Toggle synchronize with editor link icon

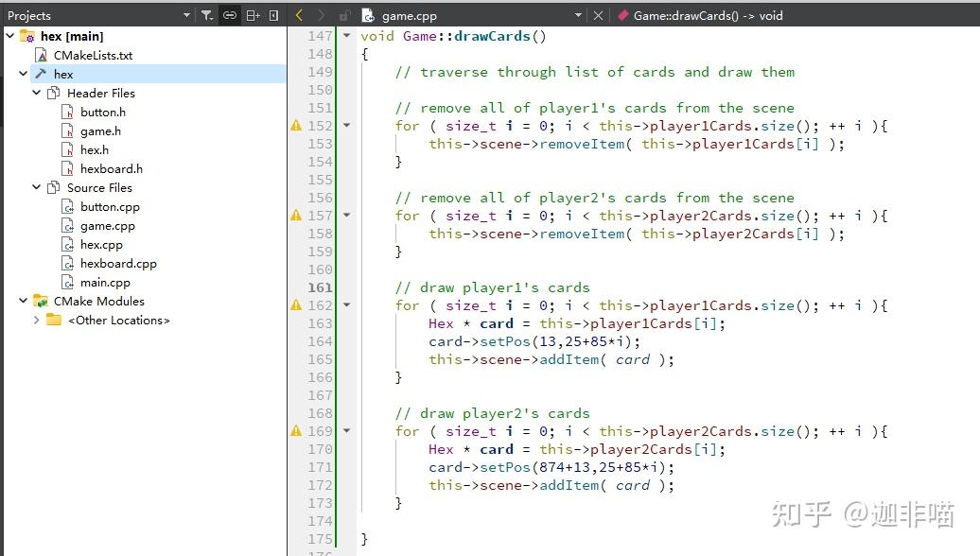pyautogui.click(x=230, y=15)
